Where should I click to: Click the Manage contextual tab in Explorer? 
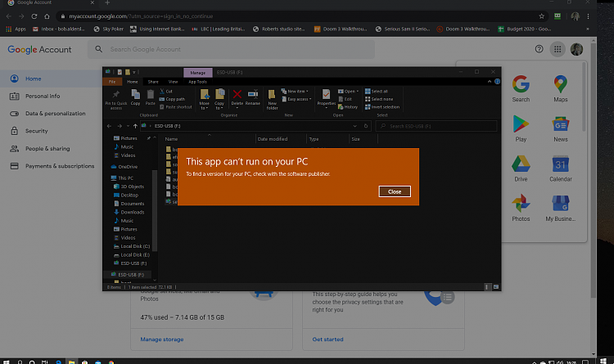coord(198,73)
